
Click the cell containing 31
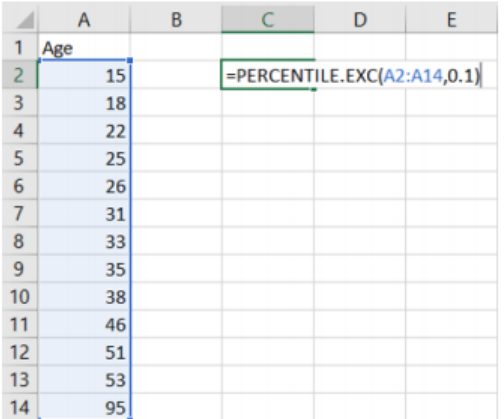click(x=84, y=213)
